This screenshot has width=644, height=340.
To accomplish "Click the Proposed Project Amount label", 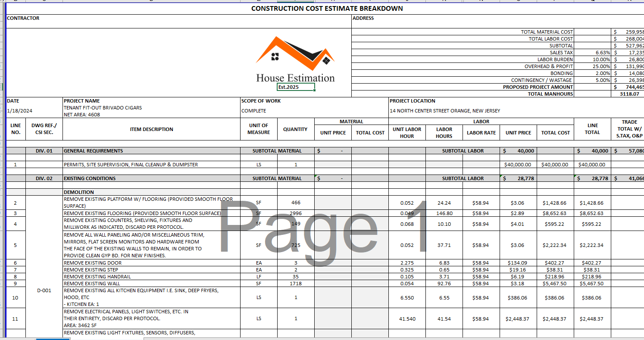I will [x=538, y=87].
